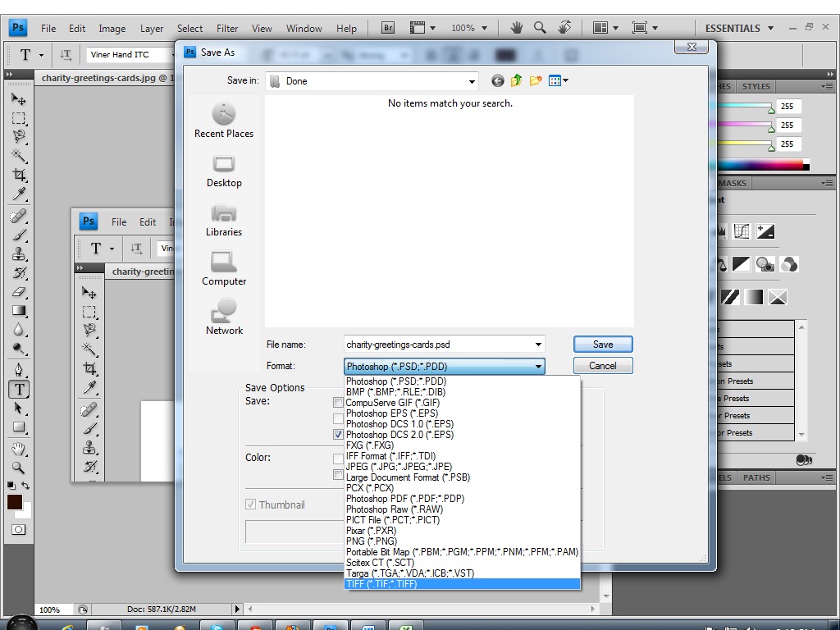Viewport: 840px width, 630px height.
Task: Expand the Save in folder dropdown
Action: [472, 81]
